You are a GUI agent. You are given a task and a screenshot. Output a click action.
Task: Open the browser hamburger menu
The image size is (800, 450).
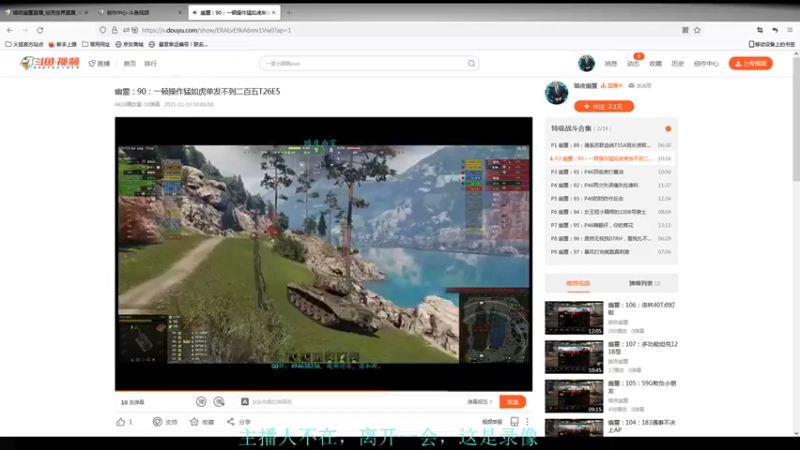790,30
